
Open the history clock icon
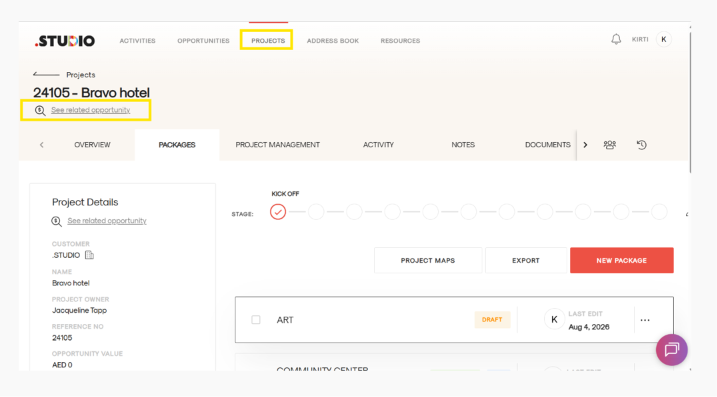pyautogui.click(x=642, y=145)
